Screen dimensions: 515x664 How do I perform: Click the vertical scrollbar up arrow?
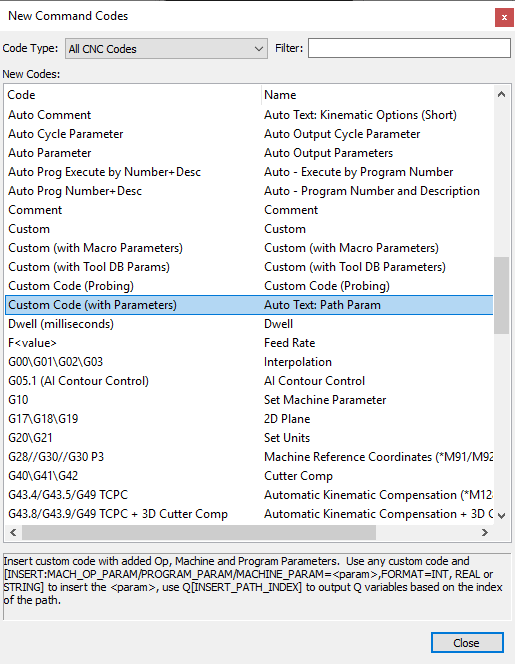pyautogui.click(x=501, y=94)
